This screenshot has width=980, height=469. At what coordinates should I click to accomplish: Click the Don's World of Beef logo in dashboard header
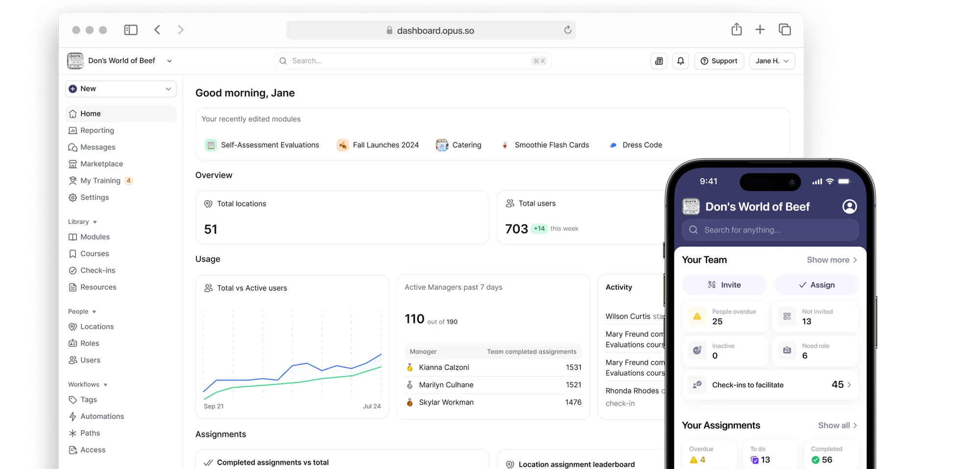point(75,61)
